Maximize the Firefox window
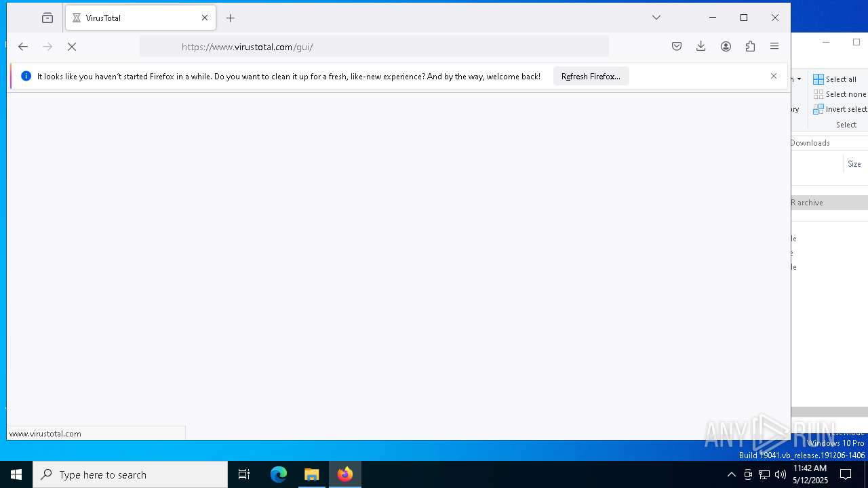 (744, 18)
